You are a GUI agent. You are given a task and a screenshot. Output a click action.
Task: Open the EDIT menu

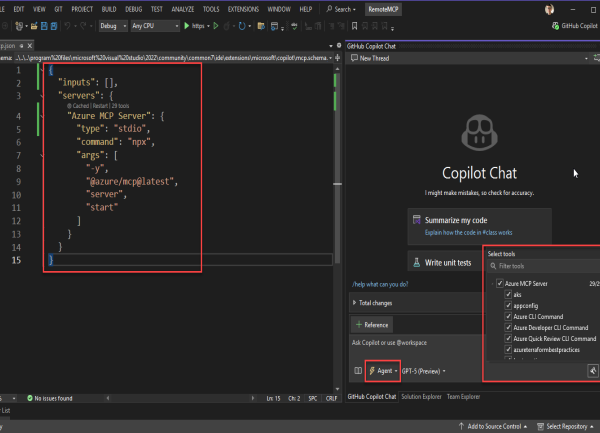[19, 9]
